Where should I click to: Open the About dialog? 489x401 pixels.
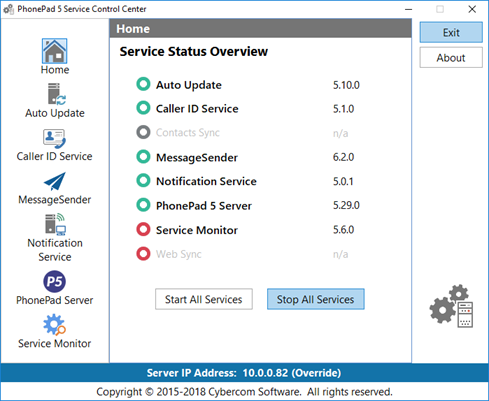tap(451, 58)
